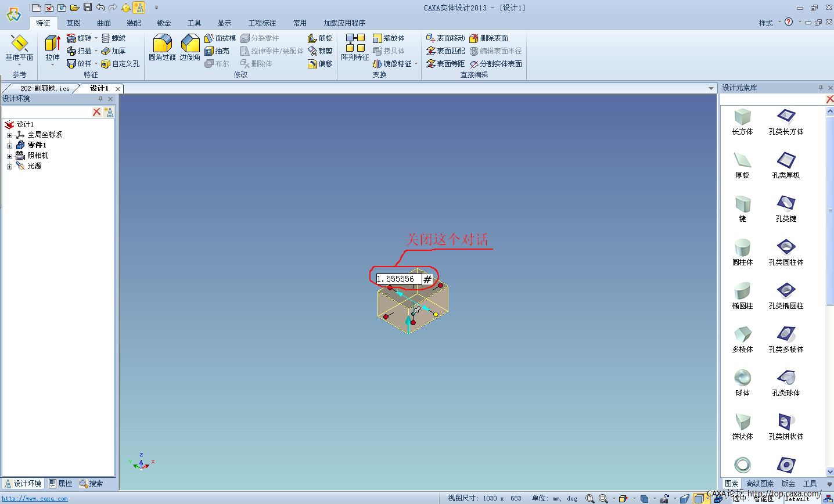The height and width of the screenshot is (504, 834).
Task: Open the 搜索 tab in left panel
Action: click(91, 483)
